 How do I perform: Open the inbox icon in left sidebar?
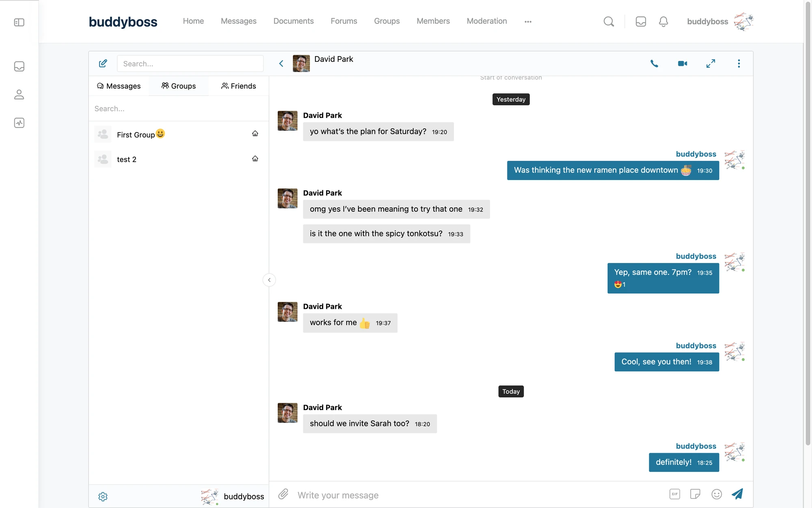point(19,66)
